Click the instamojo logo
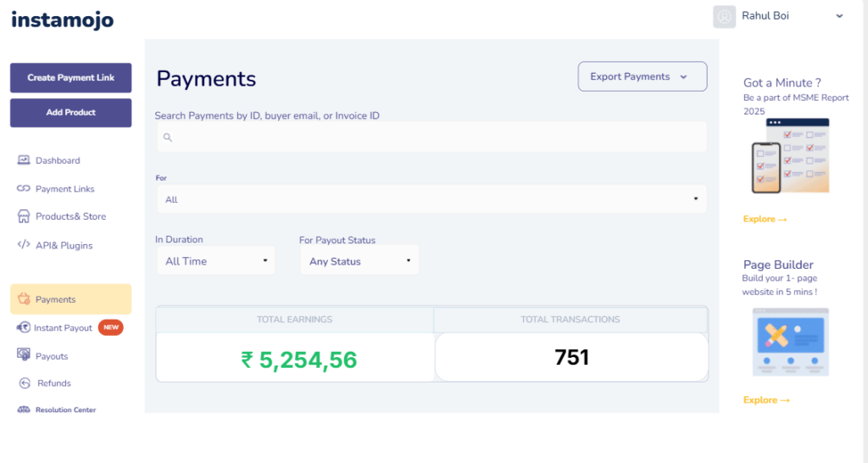868x463 pixels. click(63, 20)
